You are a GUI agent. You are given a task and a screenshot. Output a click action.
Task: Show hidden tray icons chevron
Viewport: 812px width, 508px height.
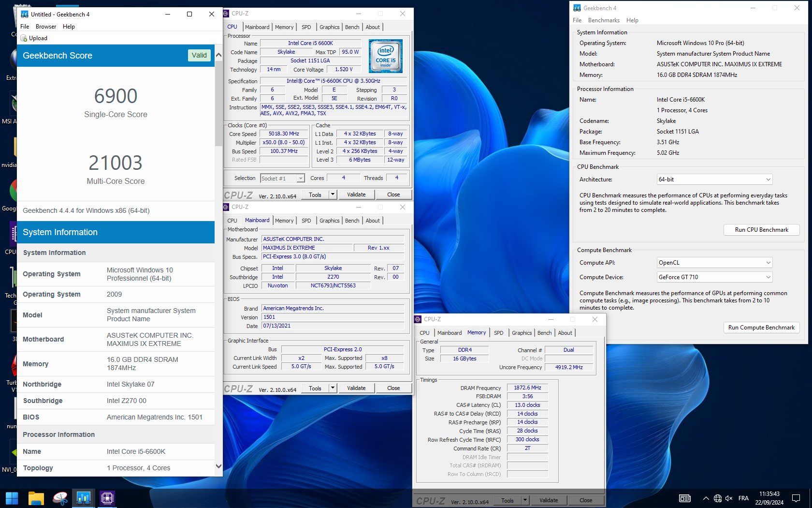coord(706,498)
